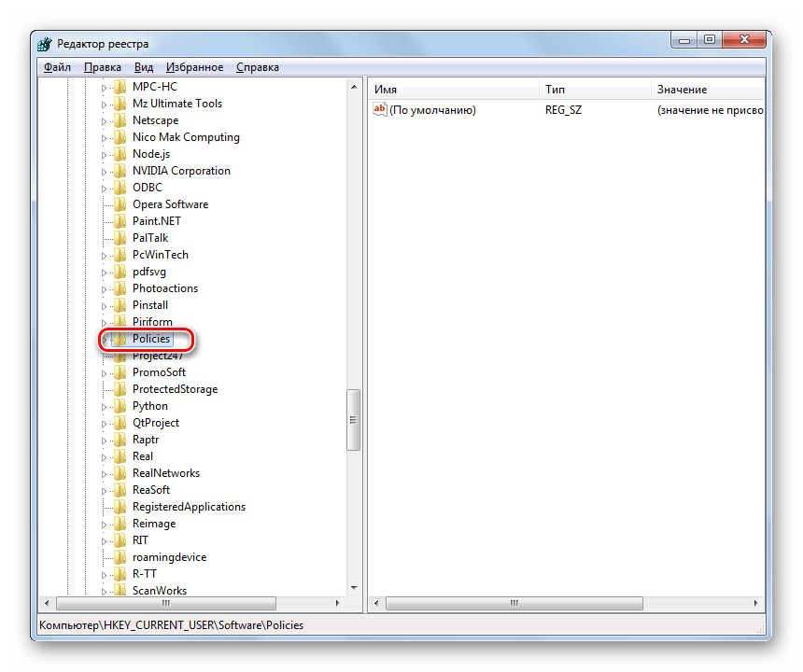803x672 pixels.
Task: Click the Python folder icon
Action: coord(120,406)
